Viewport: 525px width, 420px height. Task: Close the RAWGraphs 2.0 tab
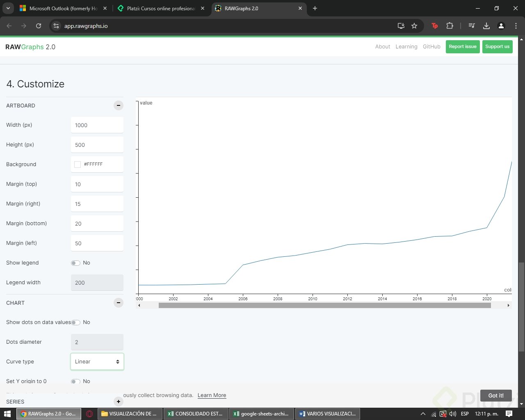300,8
